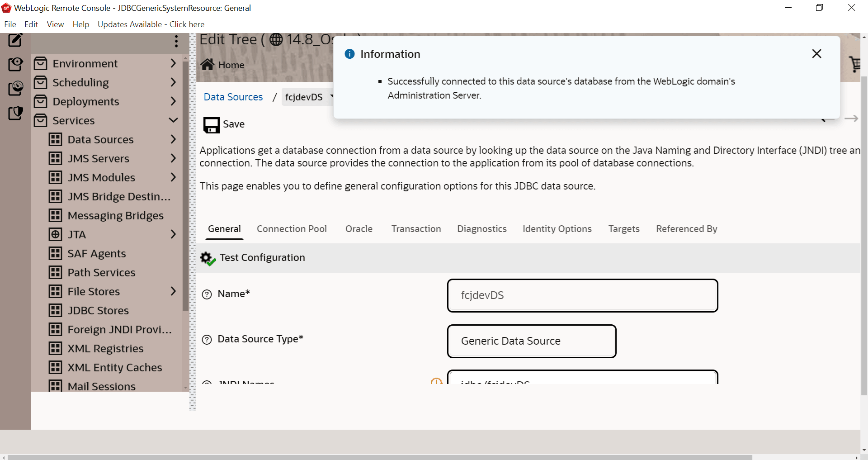Click the help icon beside Name field
Viewport: 868px width, 460px height.
(207, 294)
